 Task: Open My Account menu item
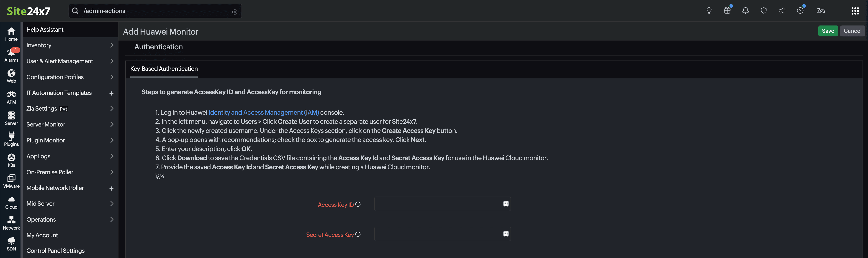(42, 235)
